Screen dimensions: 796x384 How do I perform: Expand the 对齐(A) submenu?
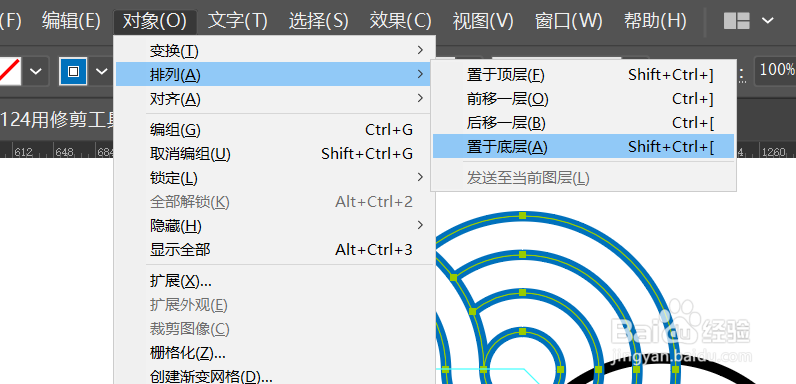pos(276,99)
